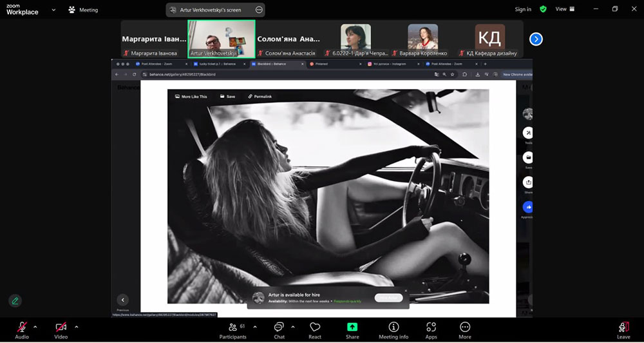Screen dimensions: 644x343
Task: Open Zoom Workplace dropdown arrow
Action: coord(53,10)
